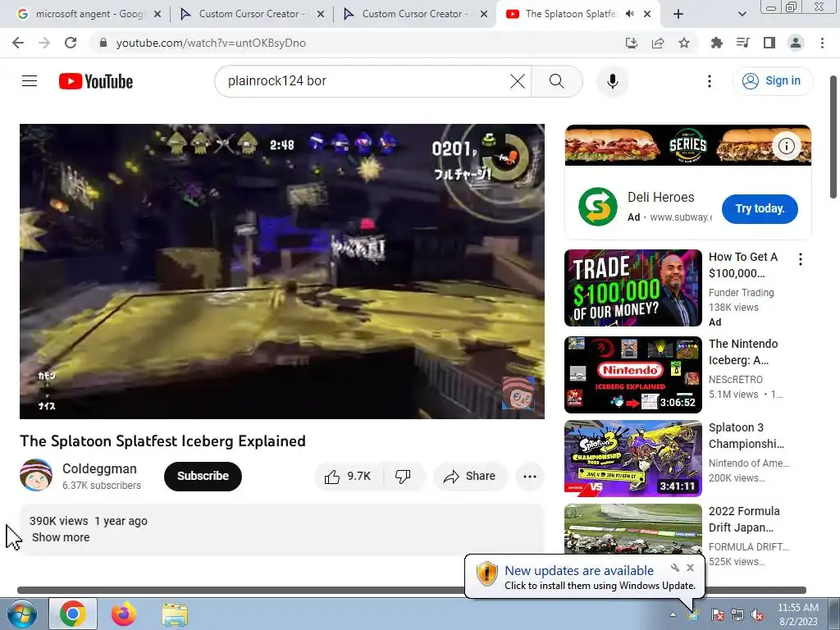Screen dimensions: 840x630
Task: Subscribe to Coldeggman
Action: click(203, 477)
